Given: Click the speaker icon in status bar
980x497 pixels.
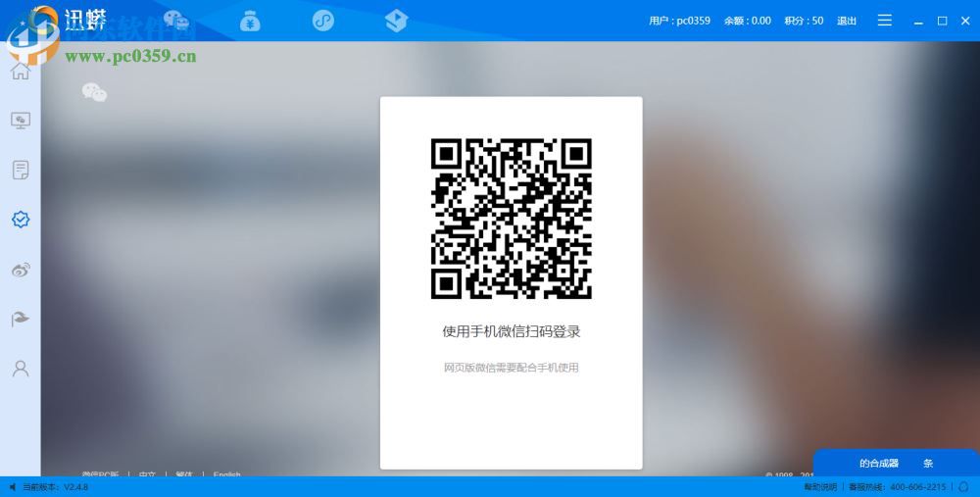Looking at the screenshot, I should [x=13, y=486].
